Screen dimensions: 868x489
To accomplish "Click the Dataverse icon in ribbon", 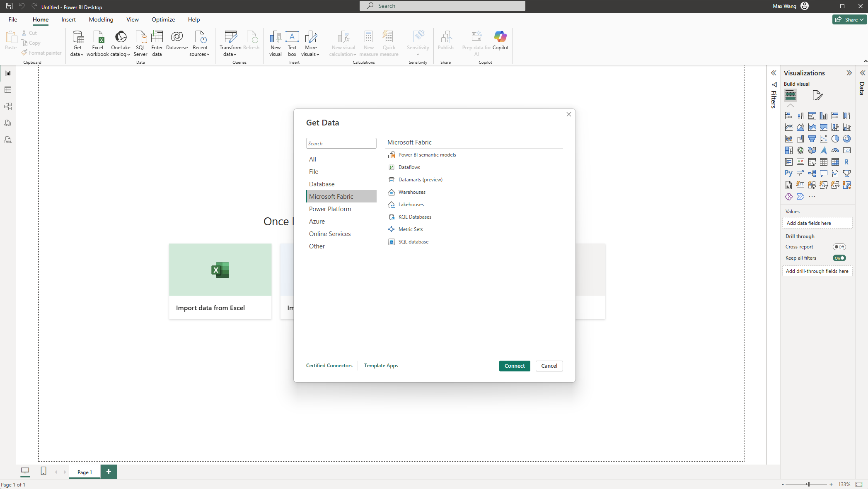I will pos(177,41).
